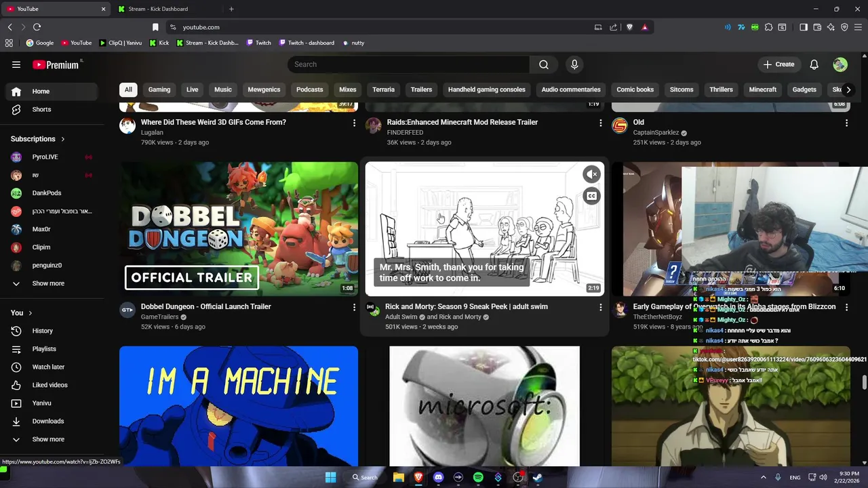Screen dimensions: 868x488
Task: Open GameTrailers channel avatar
Action: [x=127, y=310]
